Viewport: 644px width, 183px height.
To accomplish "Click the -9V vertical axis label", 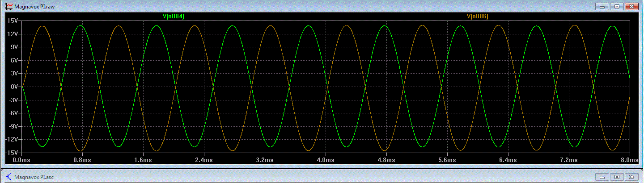I will coord(13,126).
